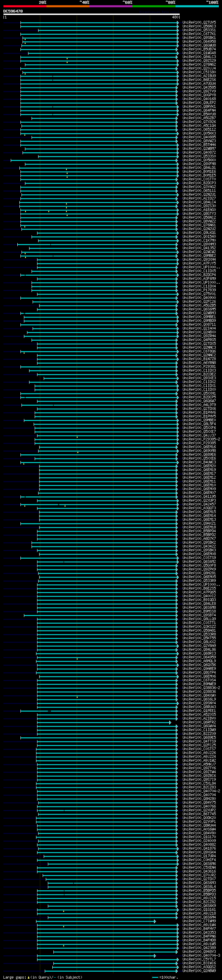Select UniRef100_A8D7K7 entry
The width and height of the screenshot is (222, 980).
pos(199,538)
